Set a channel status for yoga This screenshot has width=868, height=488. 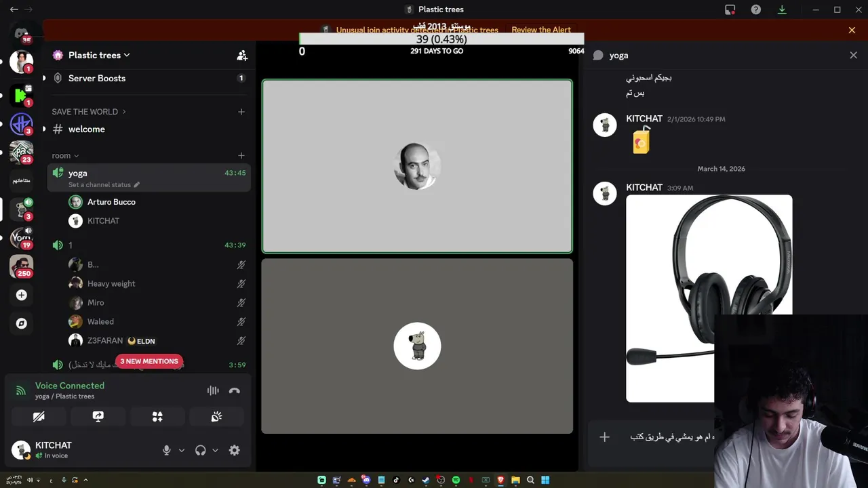104,184
